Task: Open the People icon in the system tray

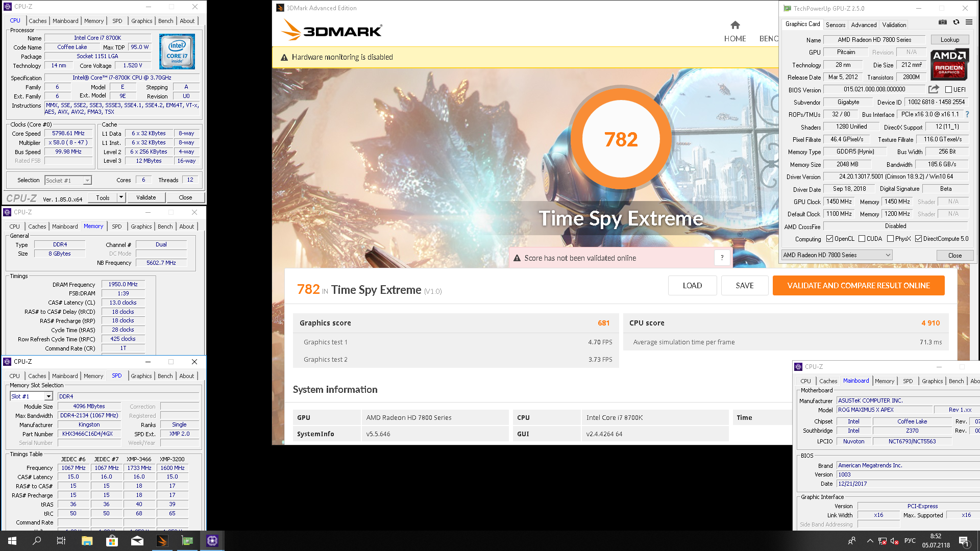Action: pos(851,541)
